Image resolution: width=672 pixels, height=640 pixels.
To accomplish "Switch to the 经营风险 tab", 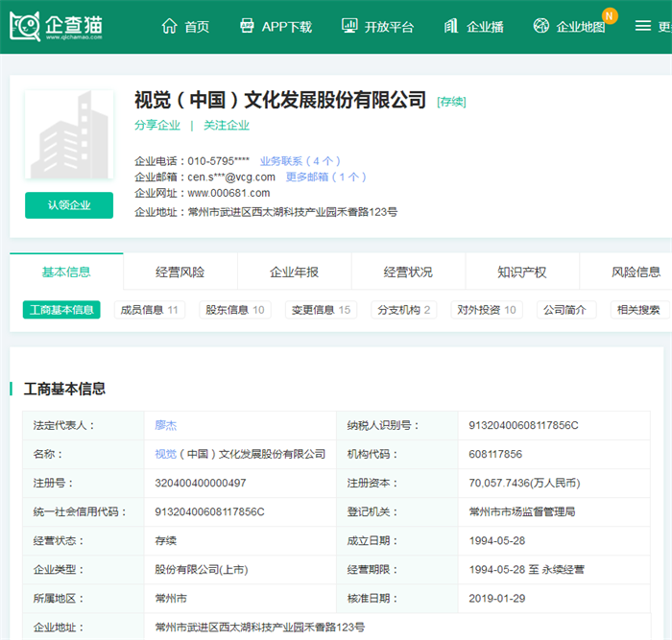I will (180, 272).
